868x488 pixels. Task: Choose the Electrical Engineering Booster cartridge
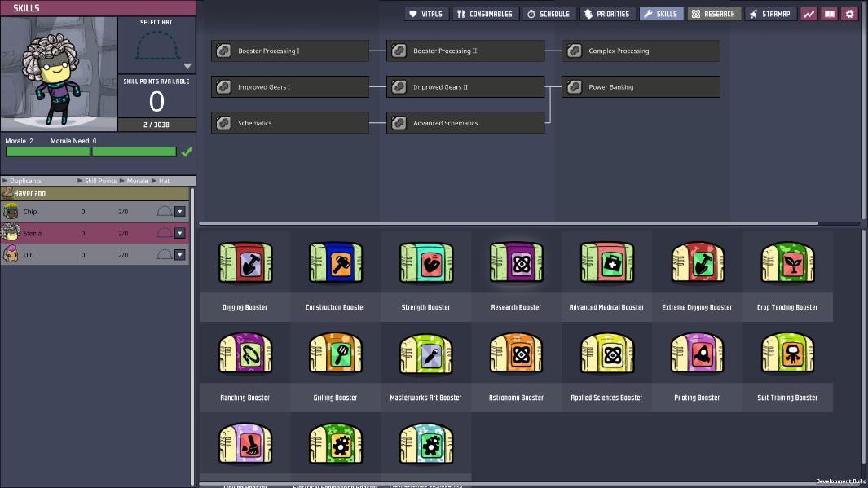pyautogui.click(x=336, y=443)
